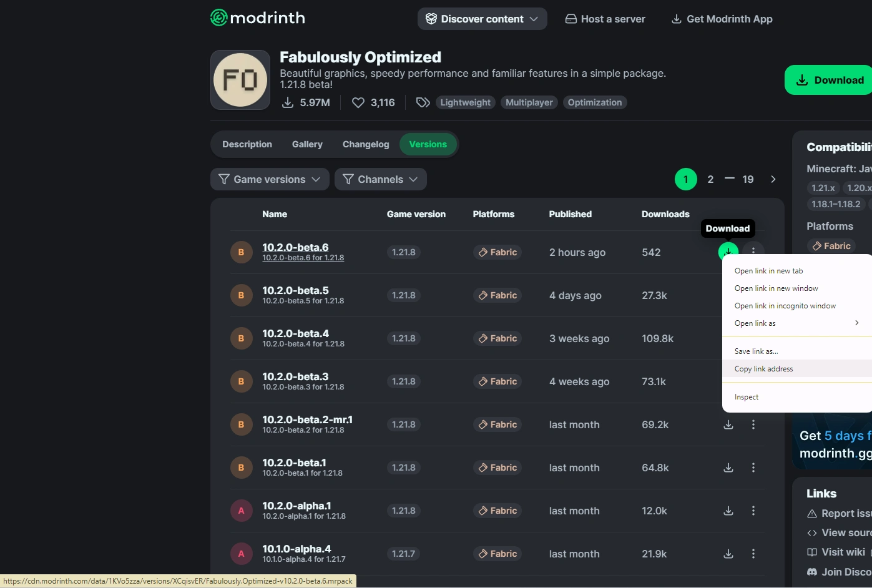This screenshot has height=588, width=872.
Task: Switch to the Changelog tab
Action: click(366, 144)
